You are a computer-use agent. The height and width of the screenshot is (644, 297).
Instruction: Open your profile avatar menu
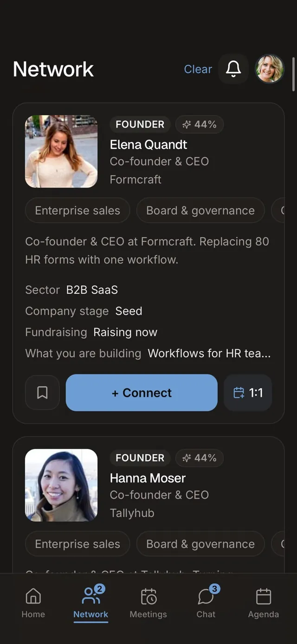point(270,69)
